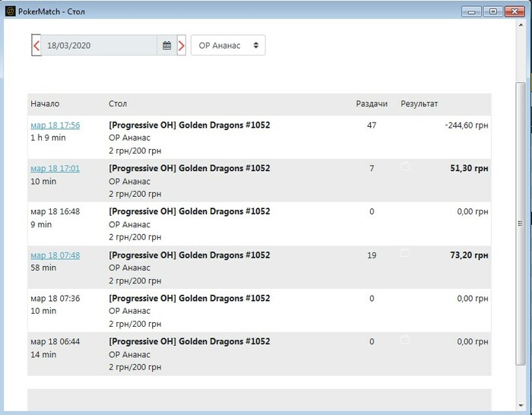Click wallet icon in the мар 18 06:44 row

point(405,339)
